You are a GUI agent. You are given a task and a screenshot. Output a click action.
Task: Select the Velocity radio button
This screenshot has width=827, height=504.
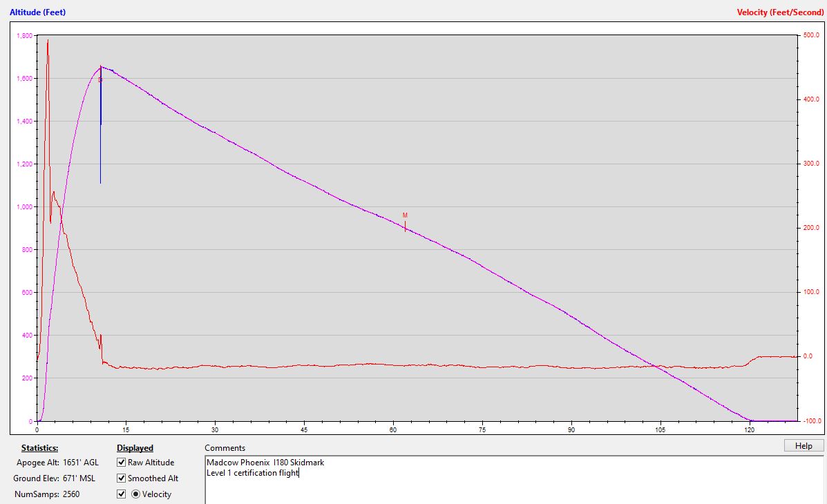pos(135,494)
